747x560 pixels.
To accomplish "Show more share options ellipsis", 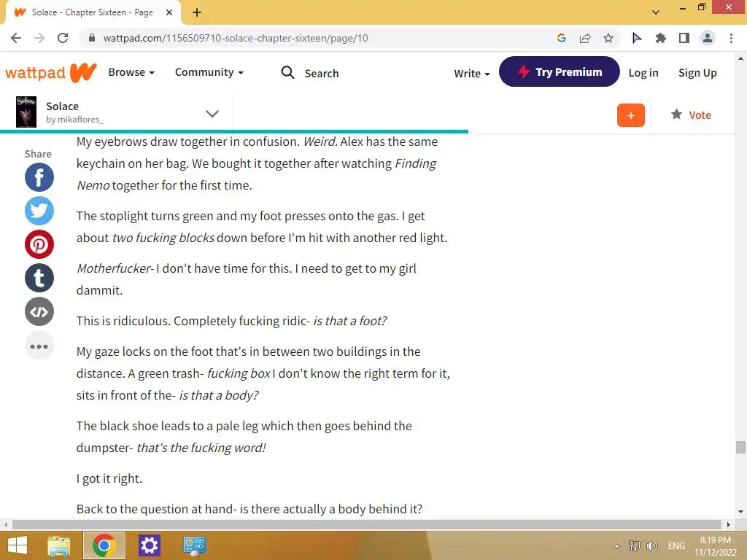I will 39,346.
